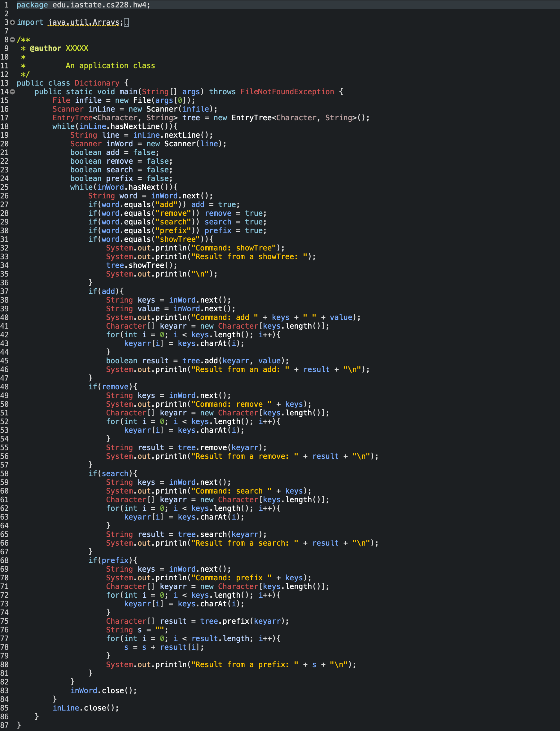
Task: Click the string literal "remove" on line 28
Action: point(173,213)
